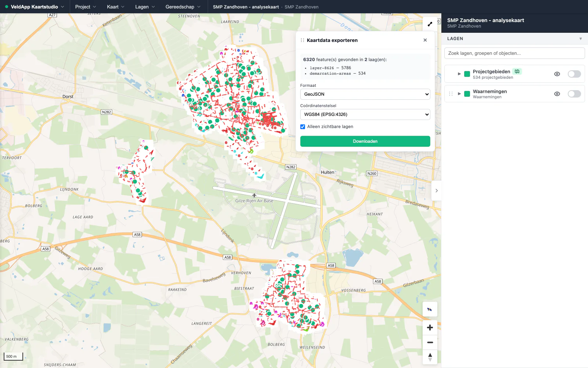Close the Kaartdata exporteren dialog

(x=425, y=40)
